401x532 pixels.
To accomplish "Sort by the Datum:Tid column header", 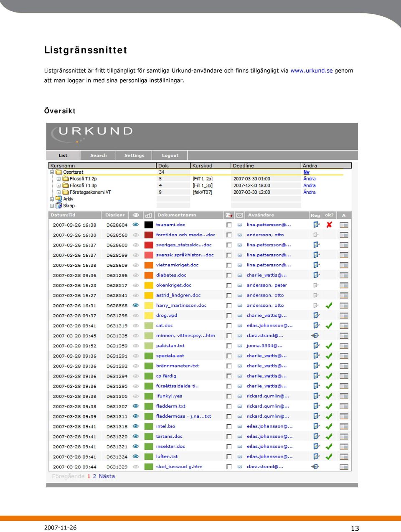I will [x=63, y=215].
